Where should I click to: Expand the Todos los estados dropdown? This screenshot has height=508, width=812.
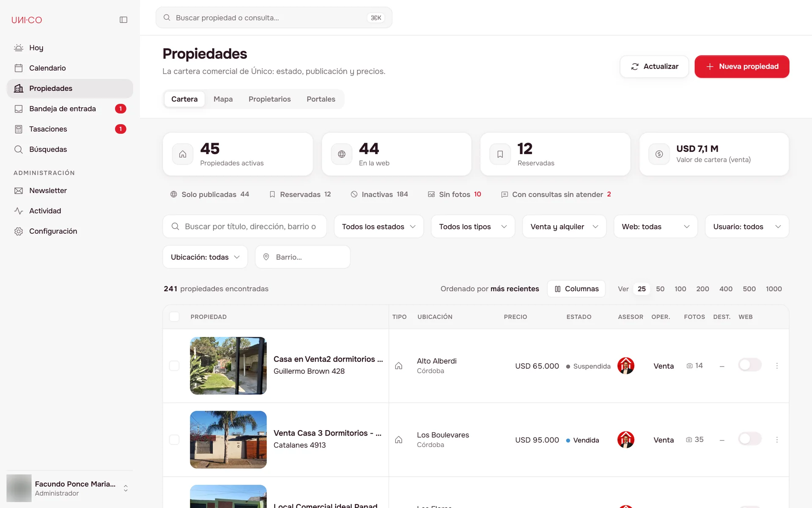pos(379,226)
